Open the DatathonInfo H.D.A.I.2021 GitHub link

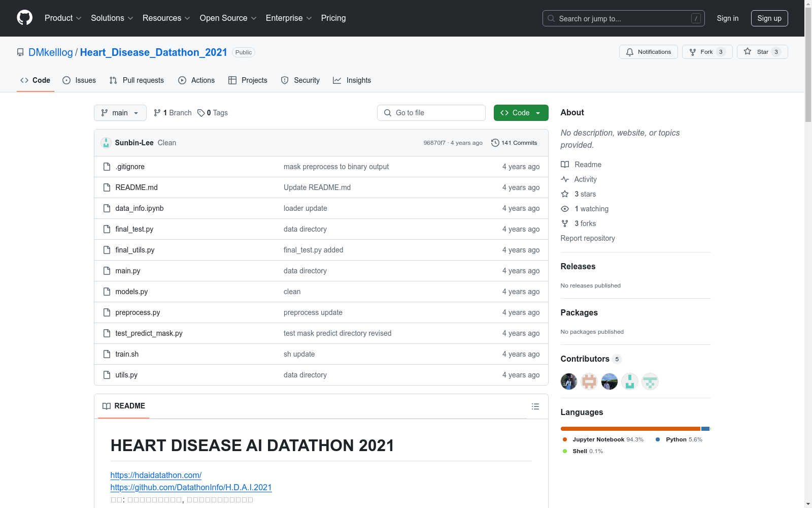(x=191, y=487)
